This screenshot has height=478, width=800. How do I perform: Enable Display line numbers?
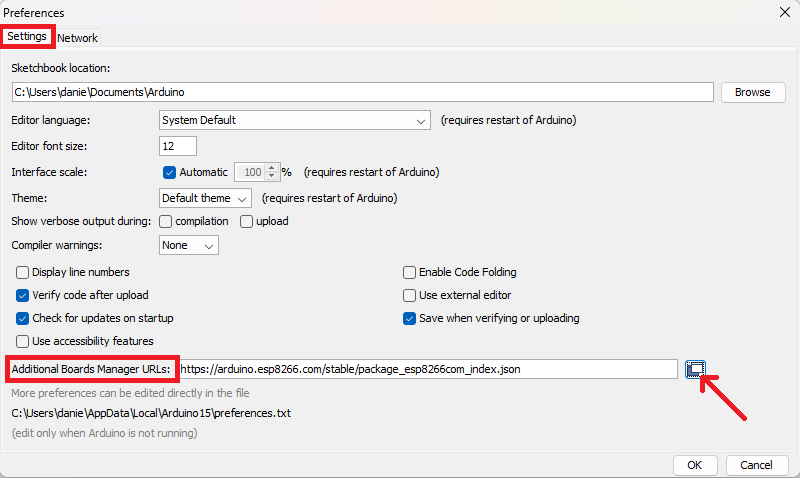coord(22,272)
